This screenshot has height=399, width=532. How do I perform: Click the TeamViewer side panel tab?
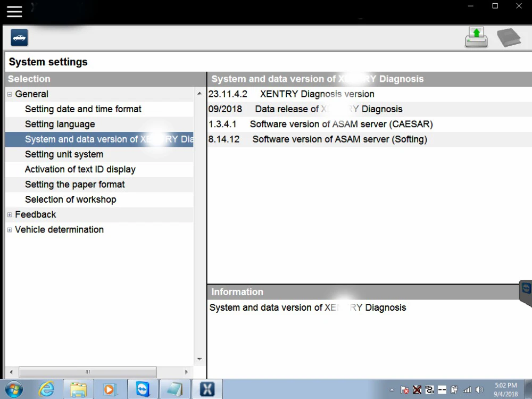tap(526, 293)
